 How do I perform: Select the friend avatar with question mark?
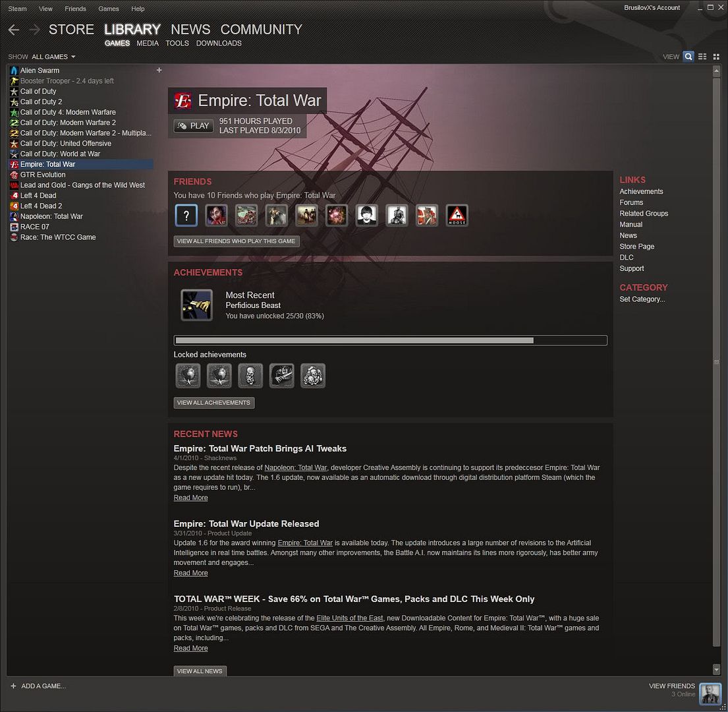pos(186,215)
